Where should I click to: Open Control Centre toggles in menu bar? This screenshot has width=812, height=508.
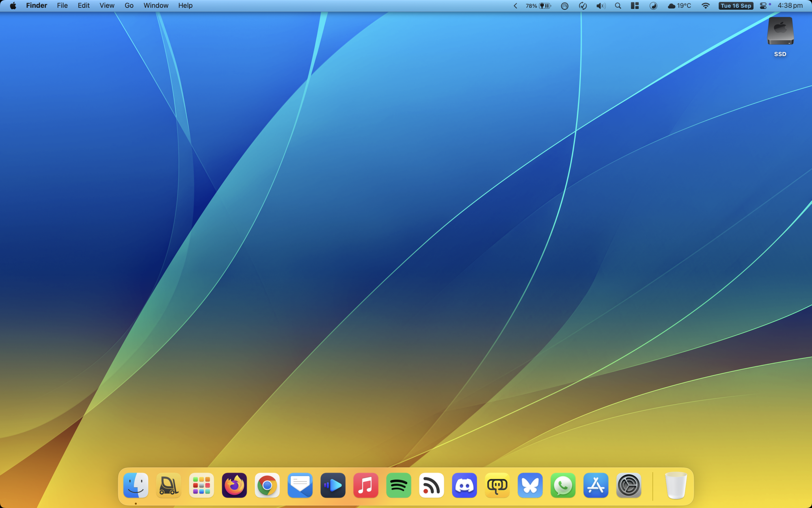tap(764, 6)
